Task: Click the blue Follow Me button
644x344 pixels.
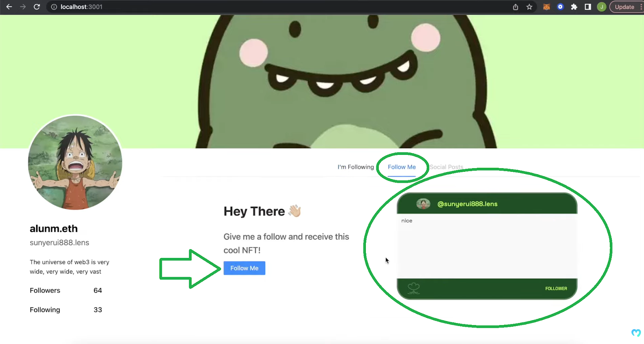Action: coord(244,268)
